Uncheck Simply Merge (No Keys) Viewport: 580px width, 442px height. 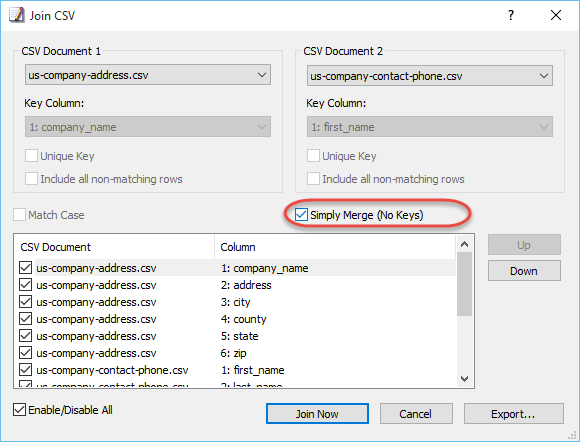tap(301, 215)
